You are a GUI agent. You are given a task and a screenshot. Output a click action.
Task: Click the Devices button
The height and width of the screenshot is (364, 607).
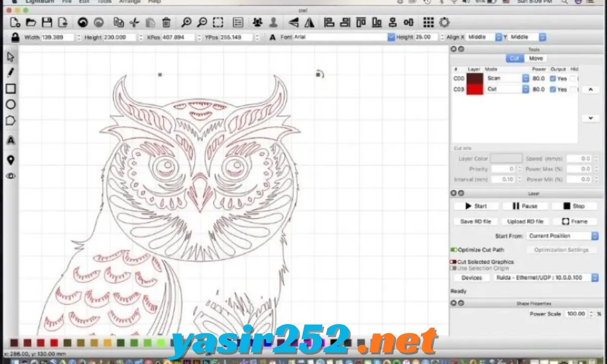[471, 278]
